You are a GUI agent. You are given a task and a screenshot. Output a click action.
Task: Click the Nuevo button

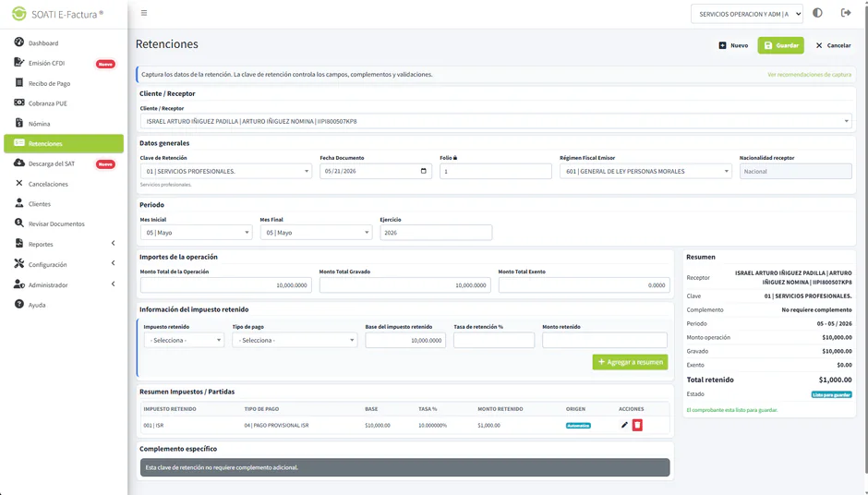(x=733, y=45)
